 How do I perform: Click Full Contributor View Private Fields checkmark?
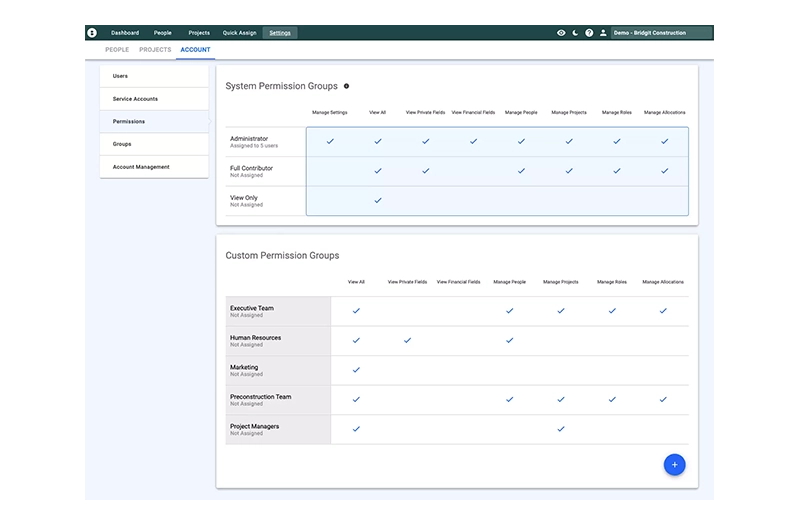coord(426,171)
